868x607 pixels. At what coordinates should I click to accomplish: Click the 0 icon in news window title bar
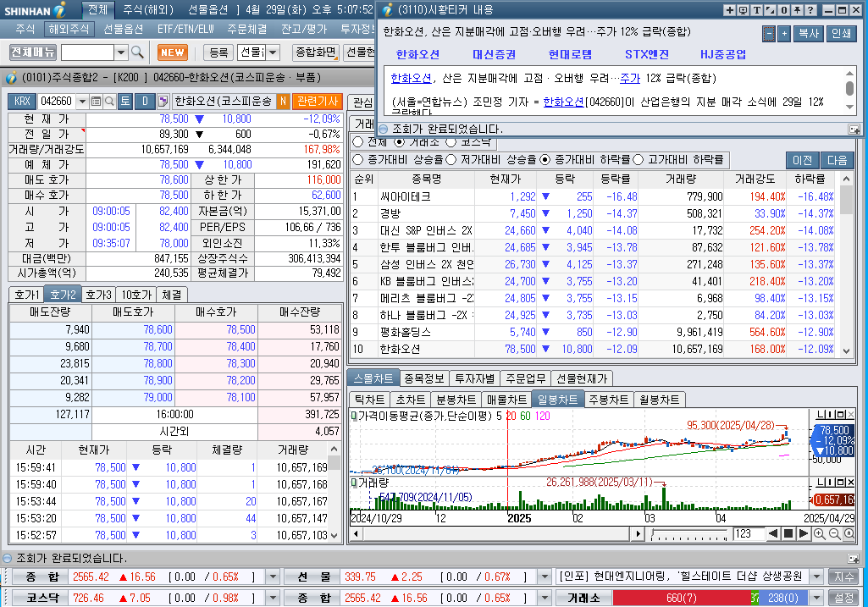[x=784, y=10]
